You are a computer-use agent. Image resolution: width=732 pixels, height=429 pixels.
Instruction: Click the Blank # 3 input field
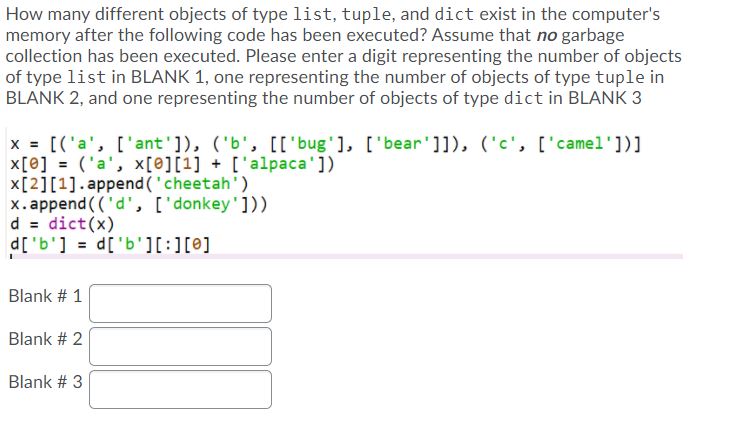pyautogui.click(x=180, y=389)
